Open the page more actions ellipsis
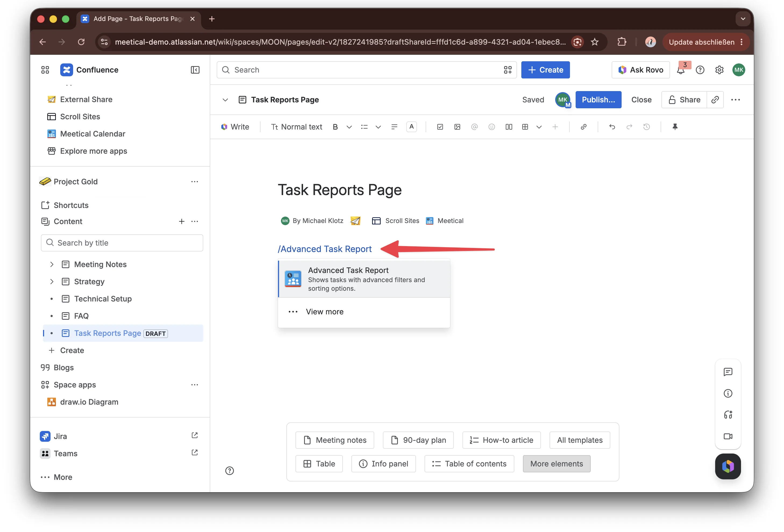 pyautogui.click(x=735, y=99)
